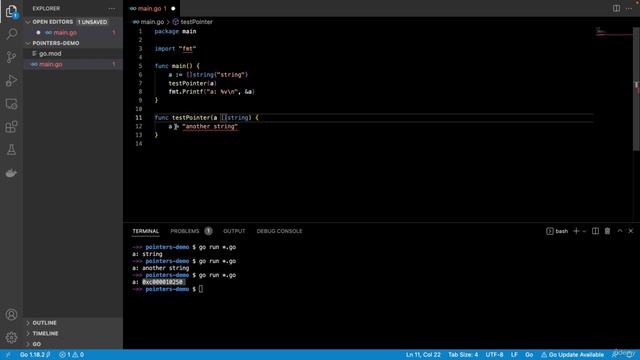640x360 pixels.
Task: Open the Testing flask icon
Action: (11, 150)
